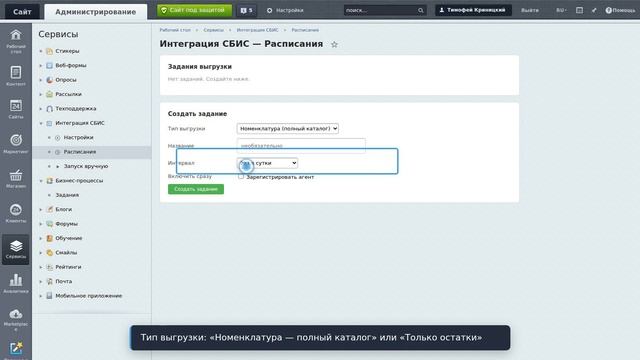Click the Форумы tree icon
640x360 pixels.
pos(49,224)
